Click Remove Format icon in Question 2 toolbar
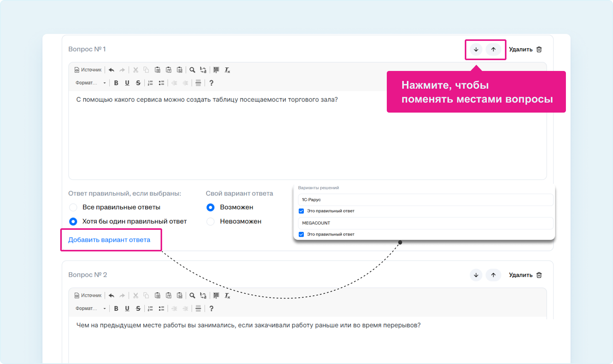The height and width of the screenshot is (364, 613). (x=227, y=295)
